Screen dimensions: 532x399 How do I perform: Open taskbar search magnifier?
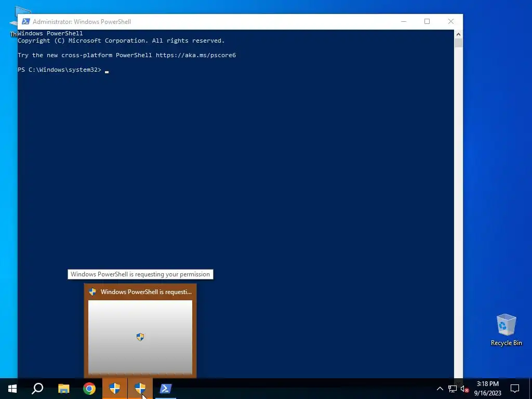coord(37,389)
